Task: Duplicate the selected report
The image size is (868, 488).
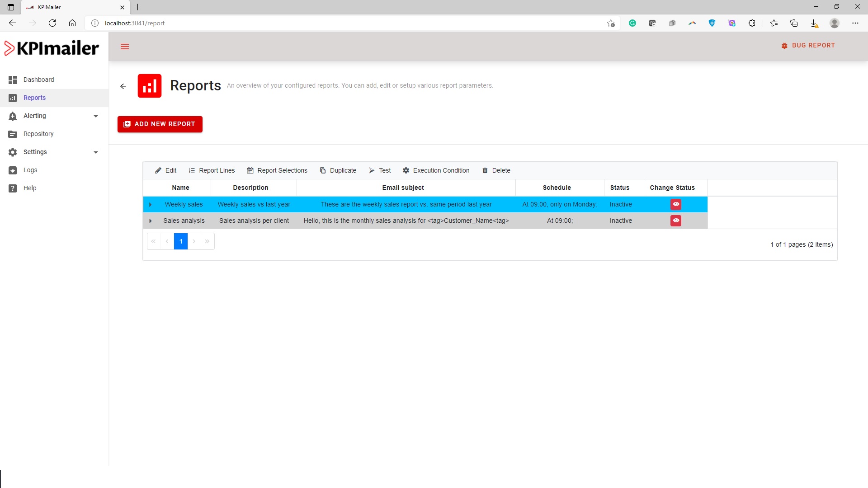Action: pyautogui.click(x=338, y=170)
